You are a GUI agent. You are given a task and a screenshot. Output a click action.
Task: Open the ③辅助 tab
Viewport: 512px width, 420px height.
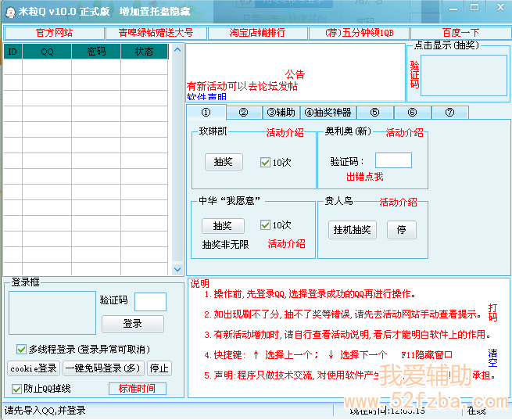tap(281, 113)
